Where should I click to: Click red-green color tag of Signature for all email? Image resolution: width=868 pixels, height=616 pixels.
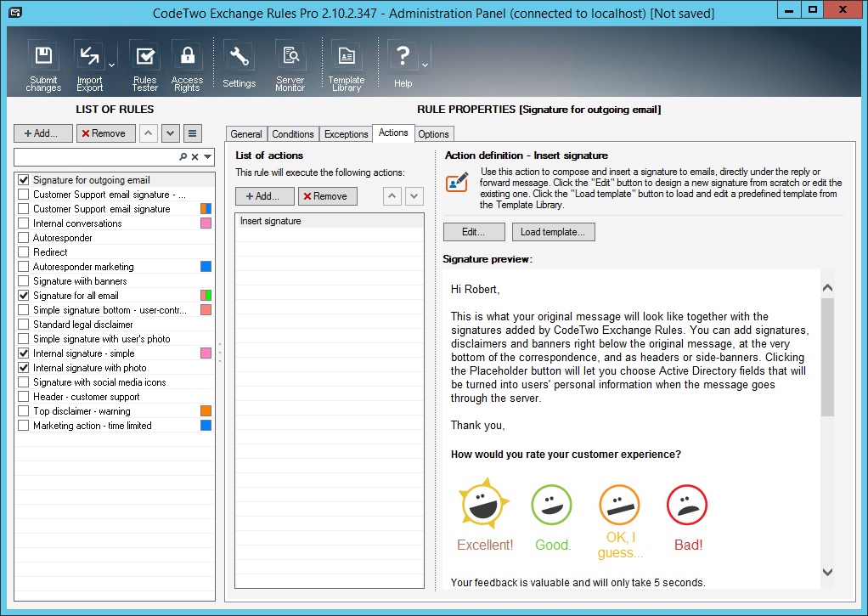[x=206, y=296]
